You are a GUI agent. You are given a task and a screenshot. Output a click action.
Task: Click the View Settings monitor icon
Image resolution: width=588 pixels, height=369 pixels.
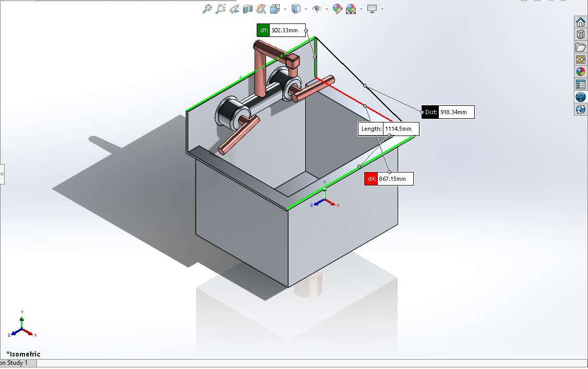[x=372, y=9]
